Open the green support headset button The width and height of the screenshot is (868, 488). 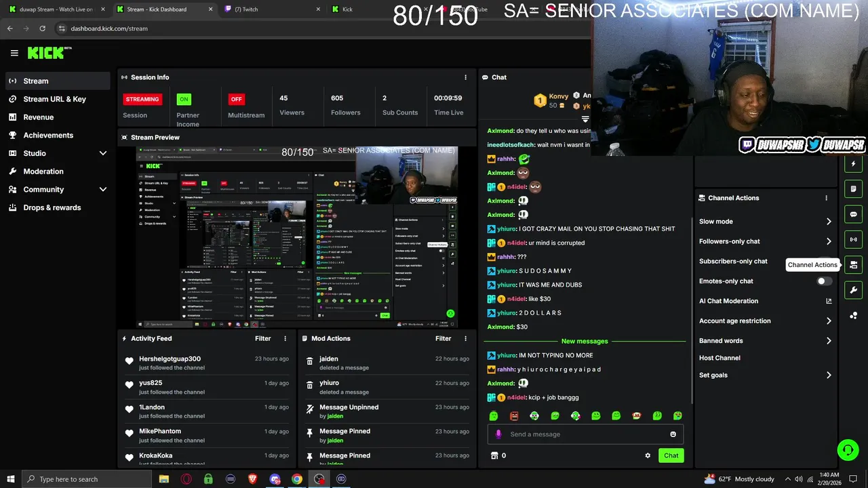tap(847, 449)
